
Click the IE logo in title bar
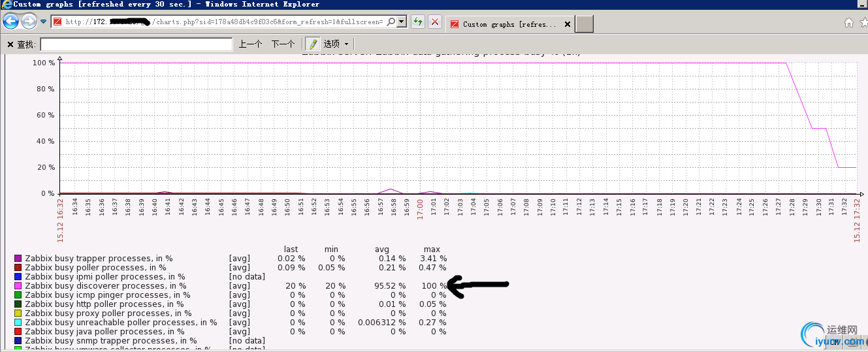tap(6, 4)
